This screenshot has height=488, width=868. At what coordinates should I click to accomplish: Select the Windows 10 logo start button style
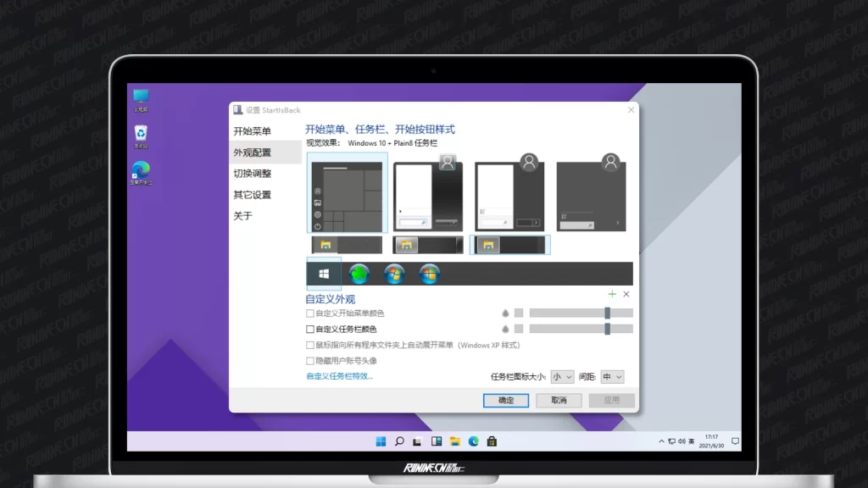click(324, 274)
